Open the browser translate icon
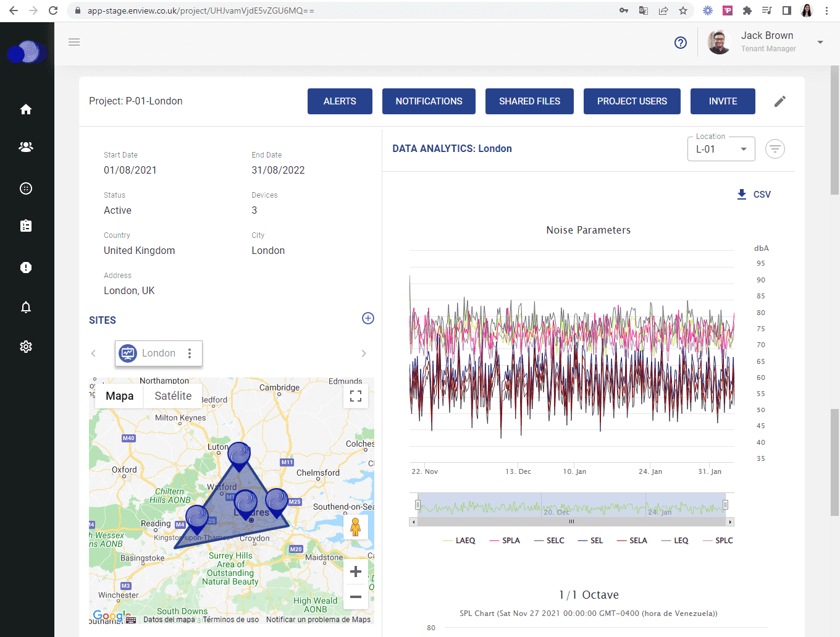 [x=644, y=11]
